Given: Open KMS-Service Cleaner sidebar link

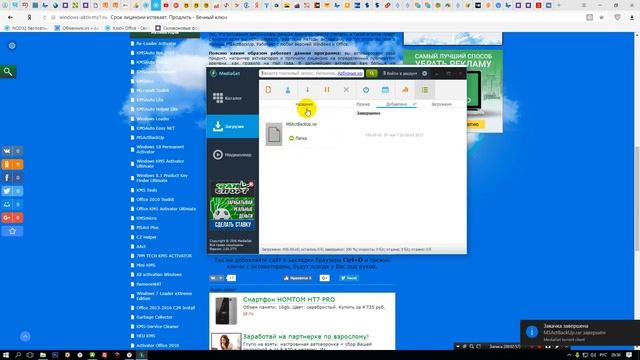Looking at the screenshot, I should point(158,326).
